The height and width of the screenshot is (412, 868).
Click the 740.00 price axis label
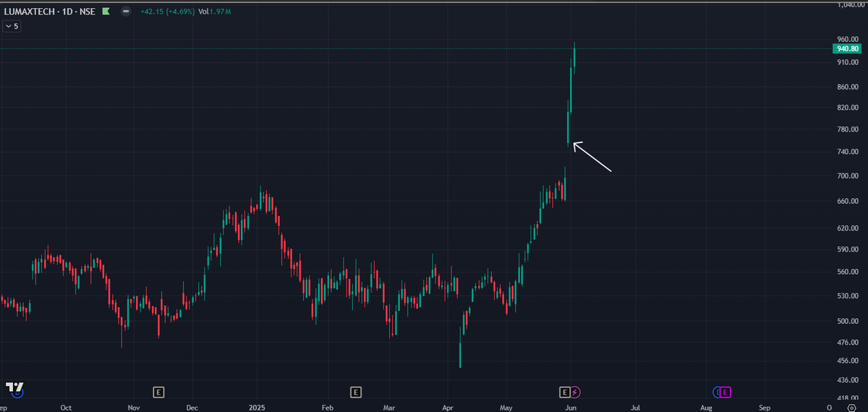pyautogui.click(x=847, y=153)
